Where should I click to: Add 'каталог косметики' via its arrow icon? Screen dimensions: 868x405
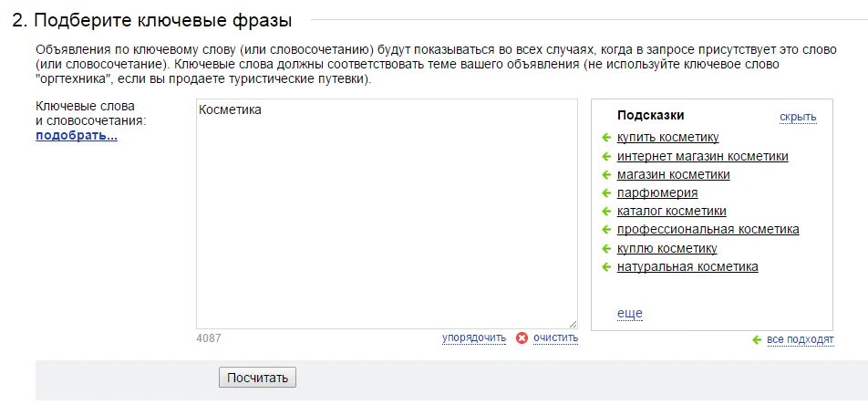[x=605, y=212]
